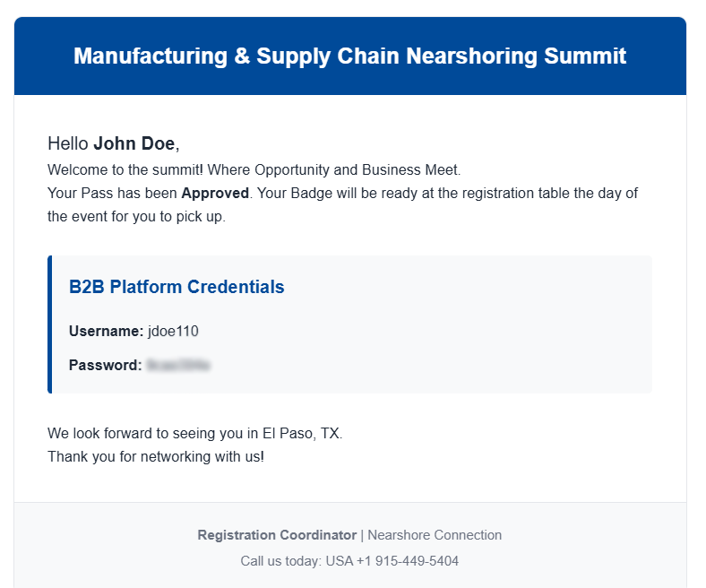Open the Nearshore Connection footer link
The height and width of the screenshot is (588, 706).
tap(435, 535)
